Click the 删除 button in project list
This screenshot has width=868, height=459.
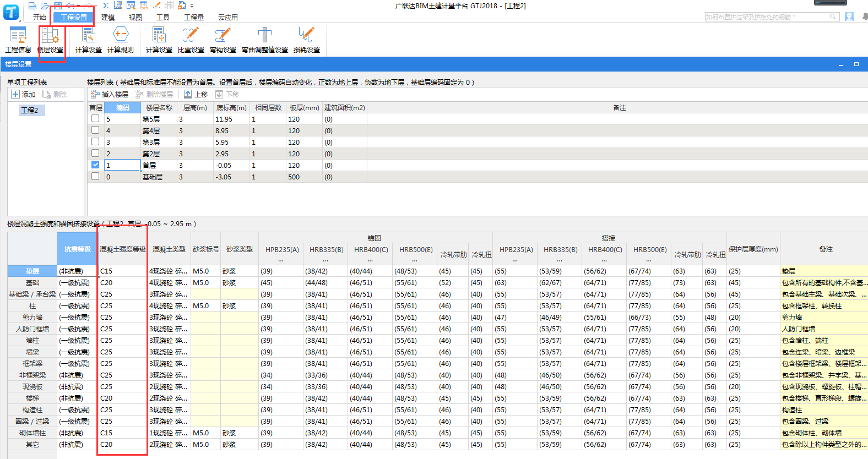55,94
